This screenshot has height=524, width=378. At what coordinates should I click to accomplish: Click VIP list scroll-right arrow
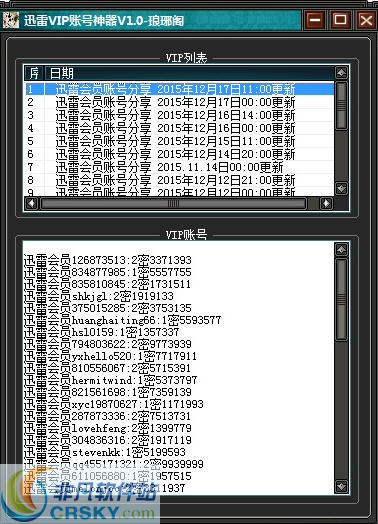[326, 203]
